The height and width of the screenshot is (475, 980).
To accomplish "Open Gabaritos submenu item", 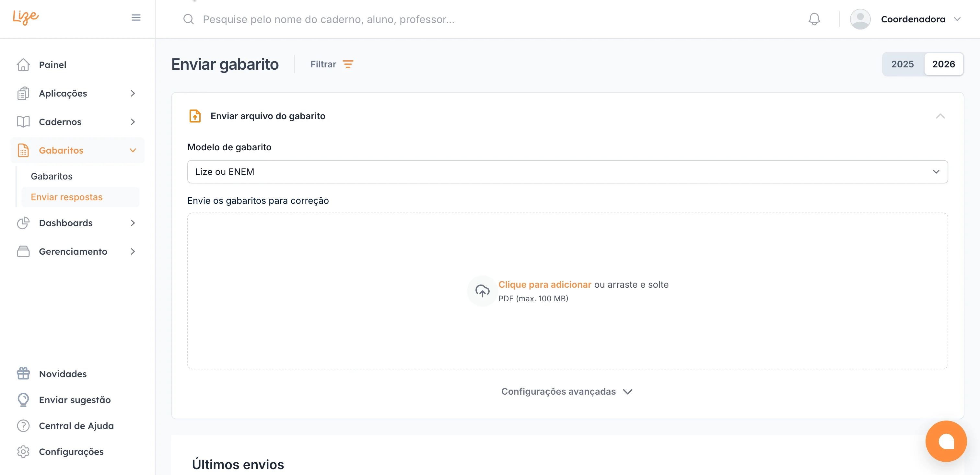I will 52,176.
